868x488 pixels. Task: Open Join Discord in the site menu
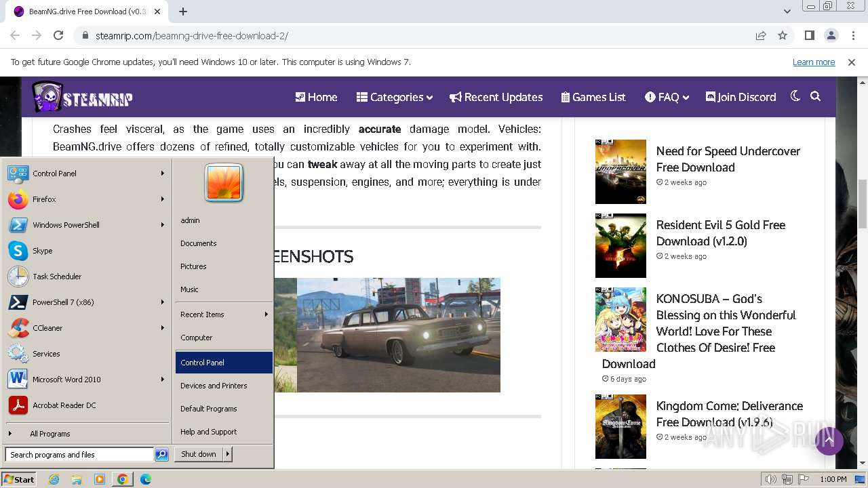(x=741, y=97)
